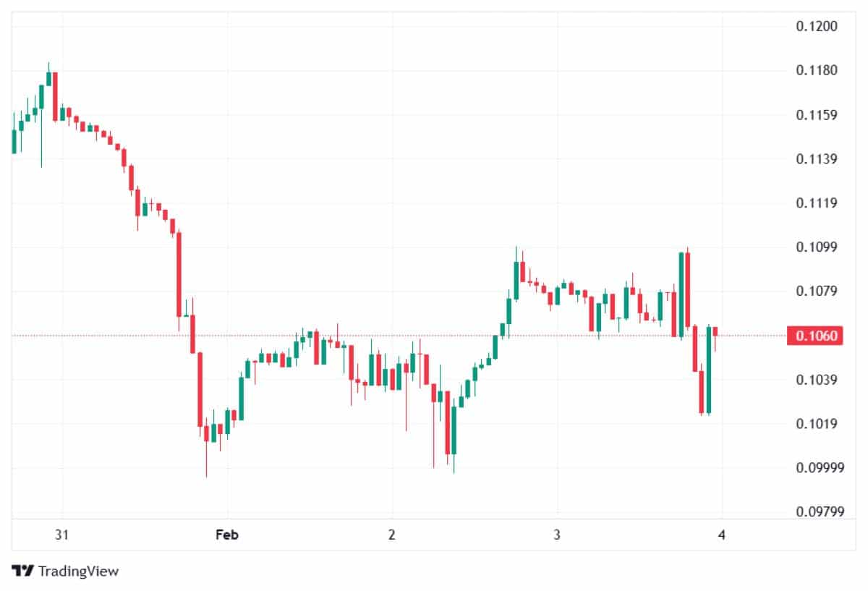Select the 0.1119 price scale value
Screen dimensions: 868x591
[816, 203]
